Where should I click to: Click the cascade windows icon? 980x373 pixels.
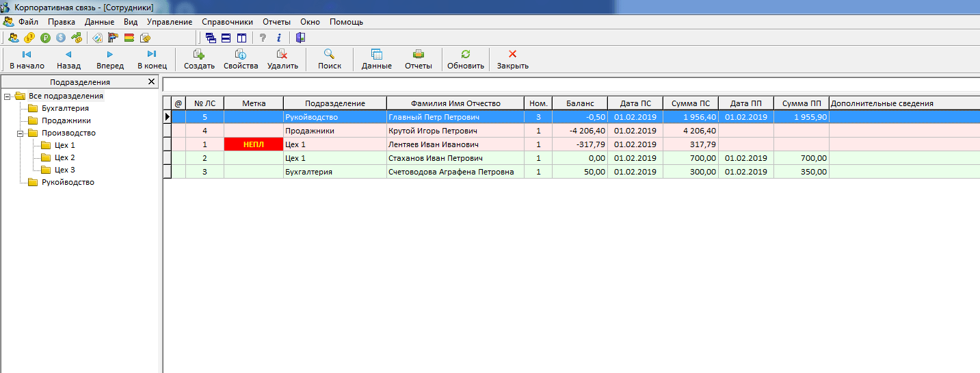pos(211,38)
